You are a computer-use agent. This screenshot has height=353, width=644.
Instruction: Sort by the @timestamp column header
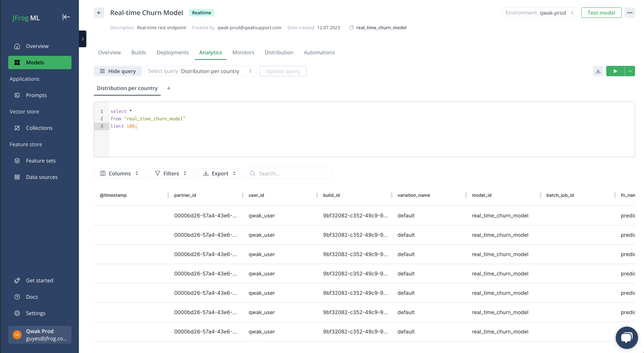[113, 195]
